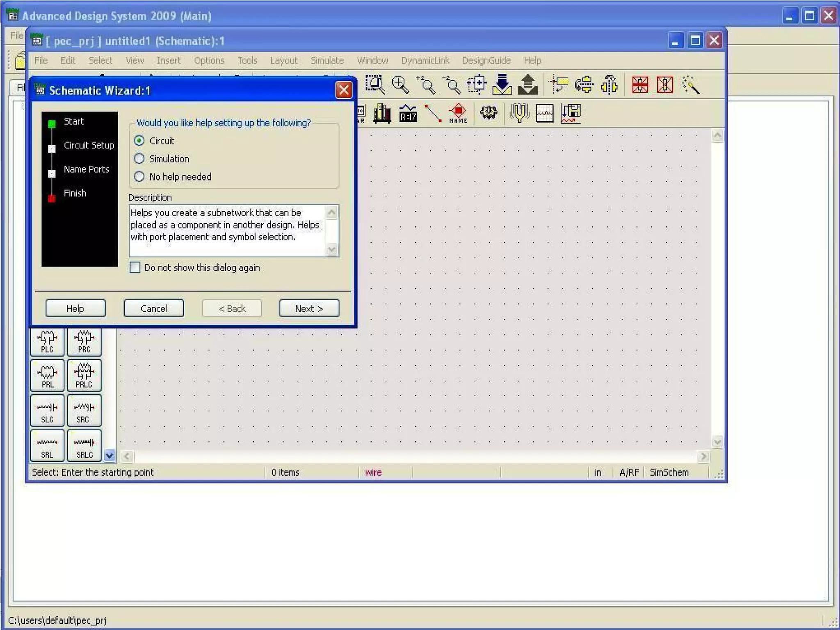Viewport: 840px width, 630px height.
Task: Click the Next > button
Action: tap(309, 308)
